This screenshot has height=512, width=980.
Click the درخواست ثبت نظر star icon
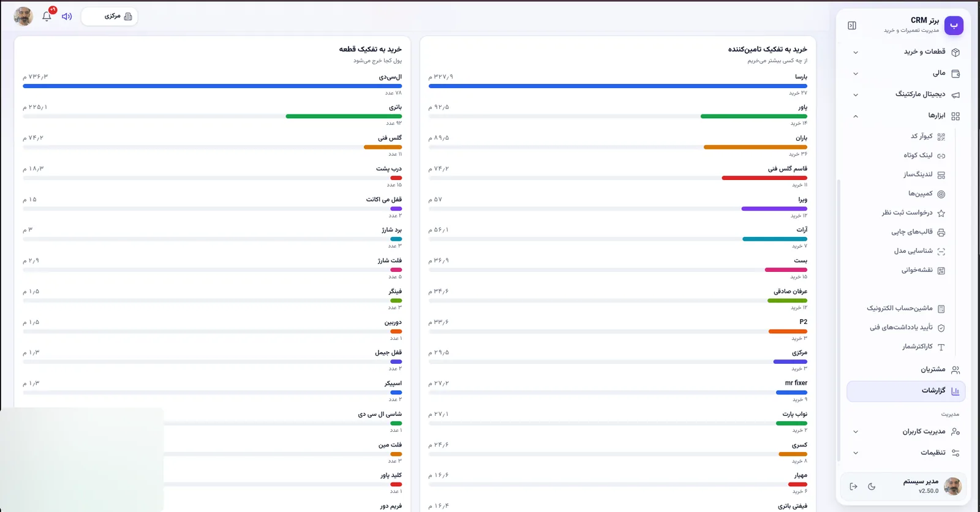pyautogui.click(x=941, y=213)
